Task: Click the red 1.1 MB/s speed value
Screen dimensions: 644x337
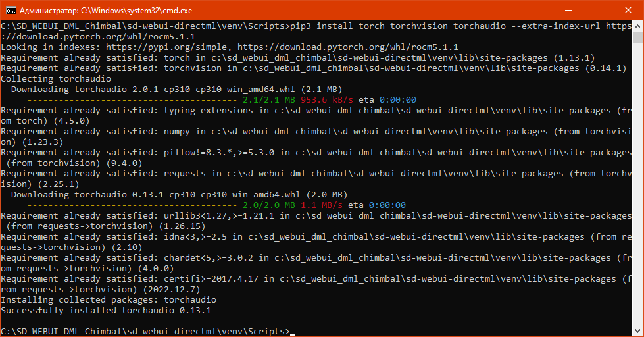Action: coord(322,205)
